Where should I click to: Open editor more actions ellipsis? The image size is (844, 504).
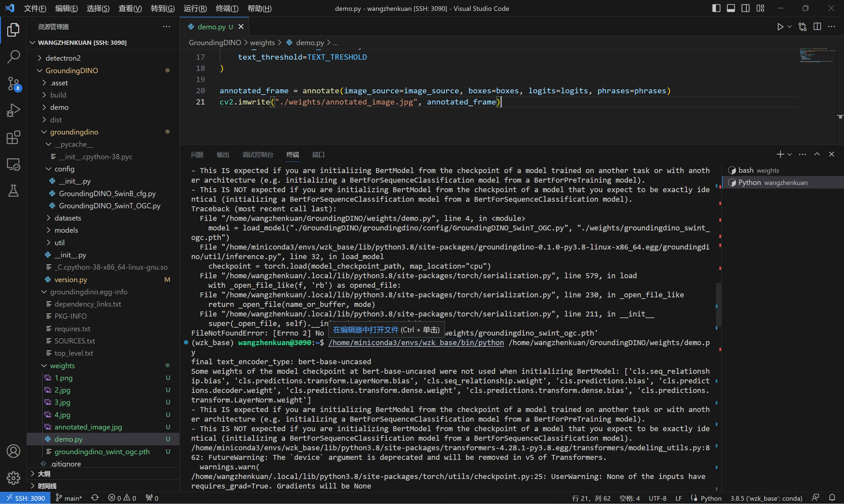[x=831, y=26]
